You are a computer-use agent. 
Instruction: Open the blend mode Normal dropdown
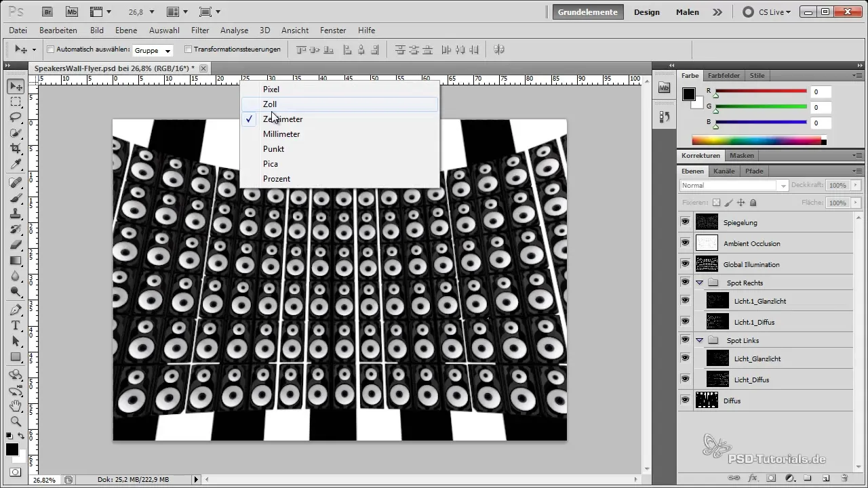(x=734, y=186)
